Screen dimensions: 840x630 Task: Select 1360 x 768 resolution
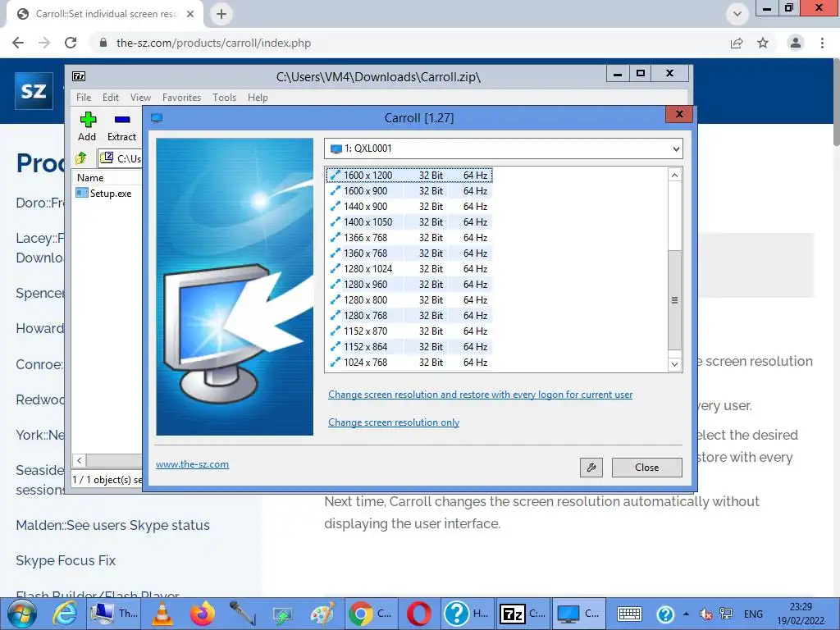409,253
